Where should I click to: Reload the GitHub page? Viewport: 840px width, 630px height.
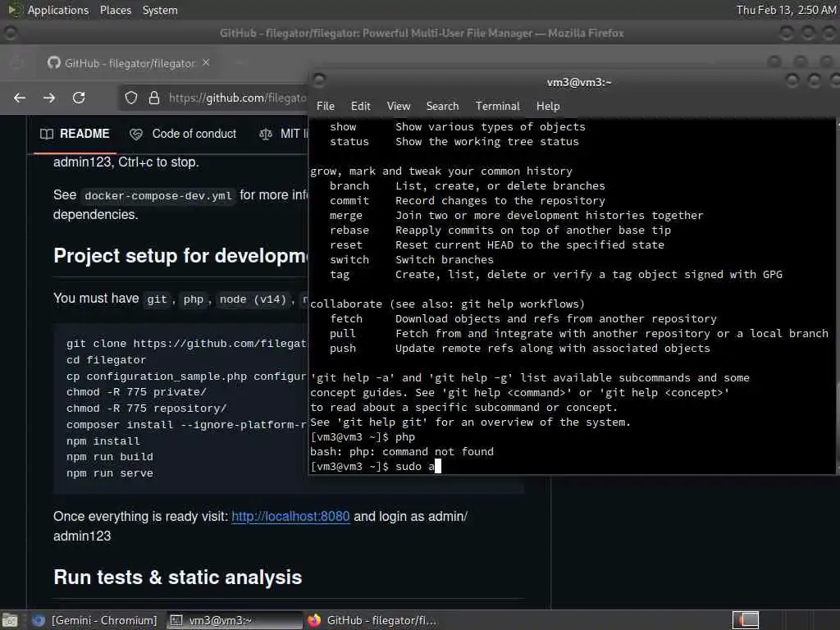point(79,98)
